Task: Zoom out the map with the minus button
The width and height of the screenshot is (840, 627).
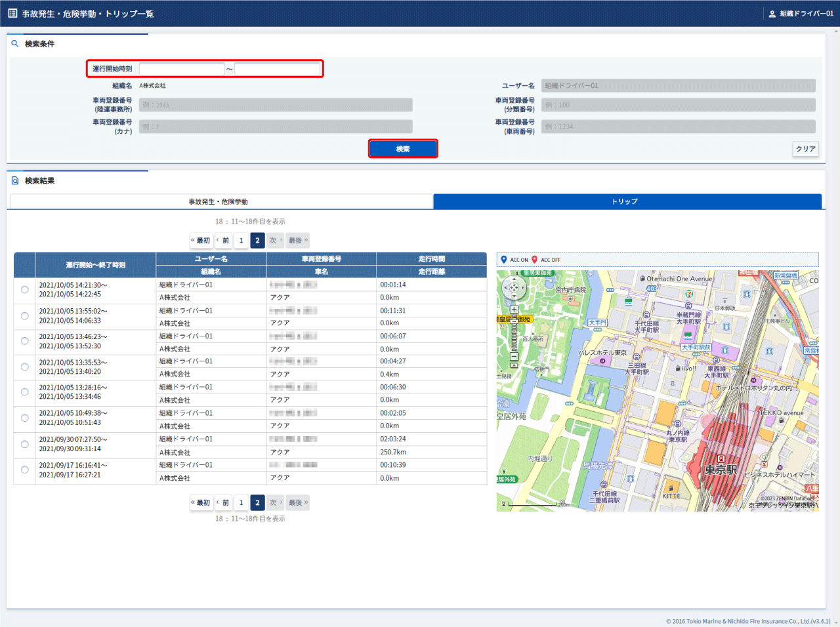Action: [x=514, y=357]
